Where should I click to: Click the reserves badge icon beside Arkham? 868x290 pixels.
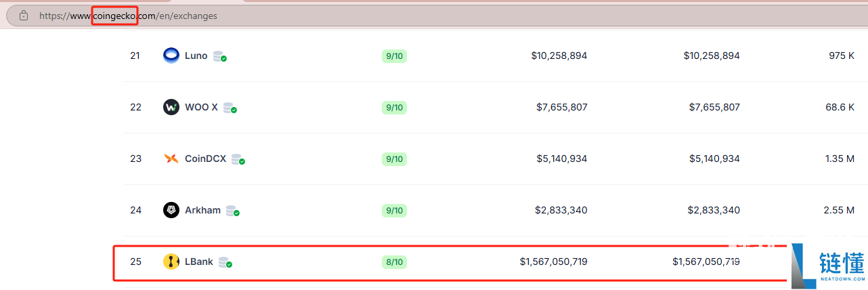[x=232, y=211]
